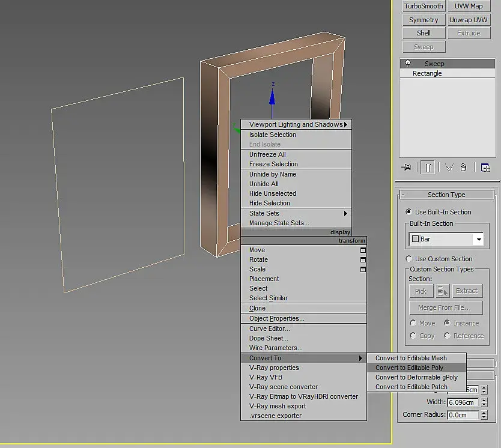Click the TurboSmooth modifier button
This screenshot has width=501, height=448.
pyautogui.click(x=424, y=6)
